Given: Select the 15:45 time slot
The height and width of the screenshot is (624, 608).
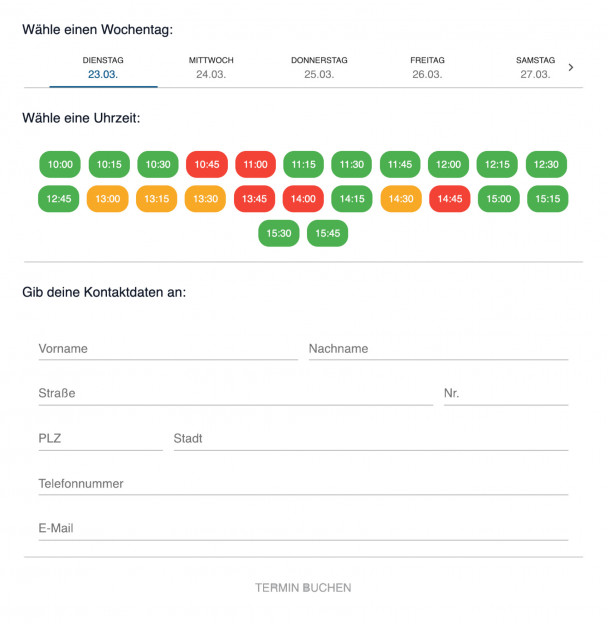Looking at the screenshot, I should [x=328, y=234].
